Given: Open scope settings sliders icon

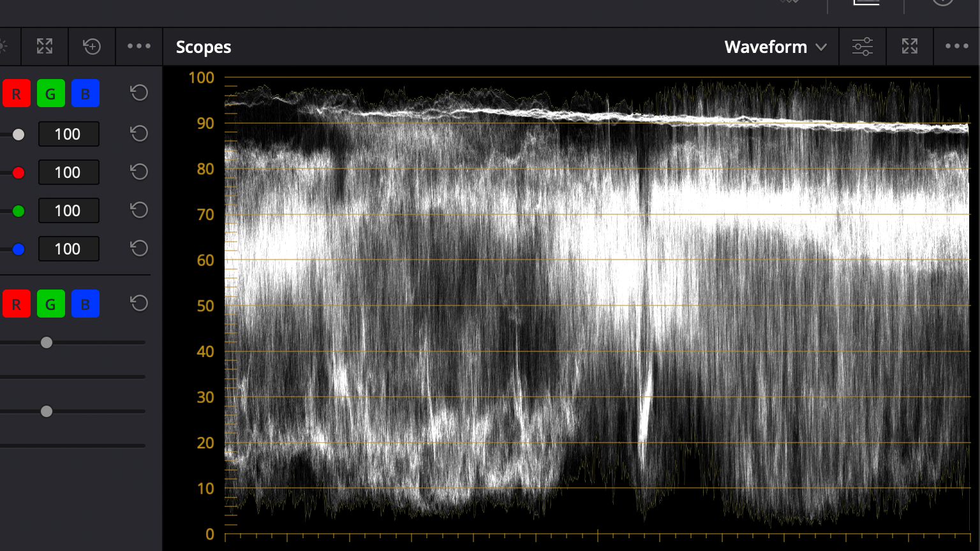Looking at the screenshot, I should pyautogui.click(x=863, y=47).
